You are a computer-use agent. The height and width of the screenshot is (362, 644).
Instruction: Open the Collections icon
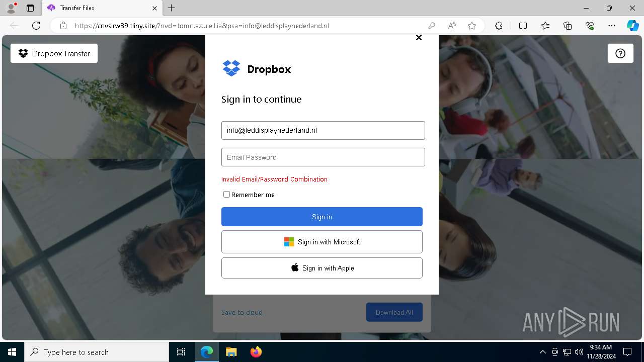coord(568,26)
